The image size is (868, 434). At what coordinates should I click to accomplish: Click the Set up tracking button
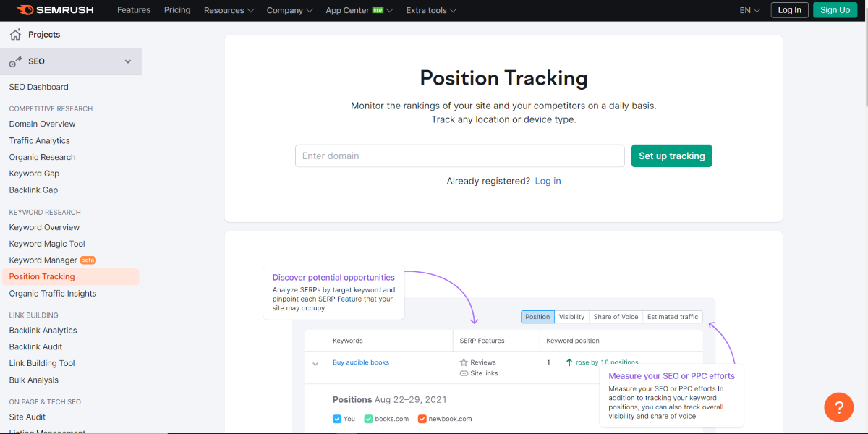click(x=671, y=156)
